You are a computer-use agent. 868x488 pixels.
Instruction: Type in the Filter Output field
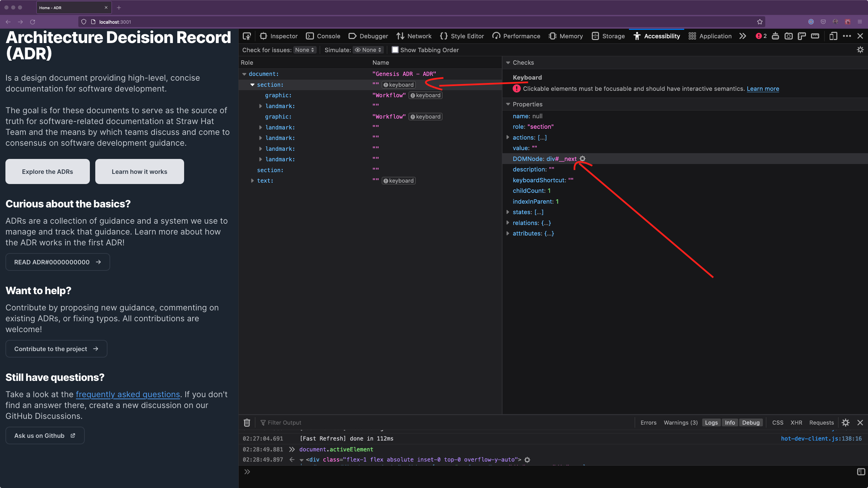pyautogui.click(x=305, y=422)
